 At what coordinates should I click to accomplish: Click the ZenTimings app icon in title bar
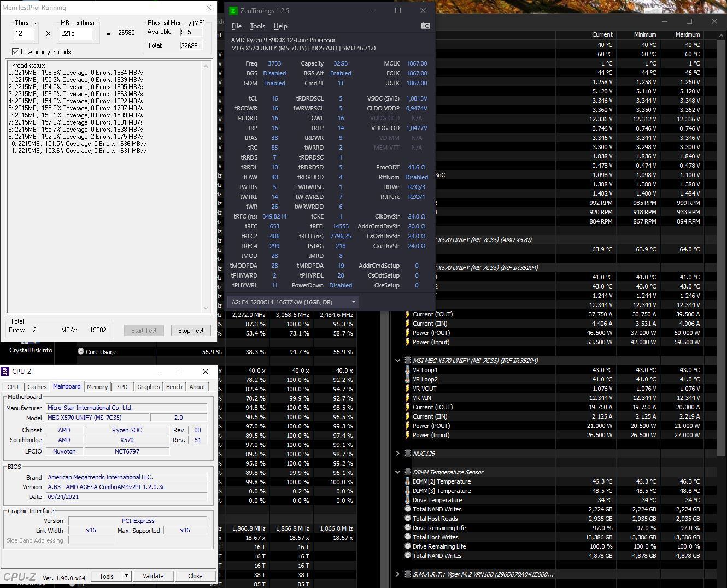point(233,10)
